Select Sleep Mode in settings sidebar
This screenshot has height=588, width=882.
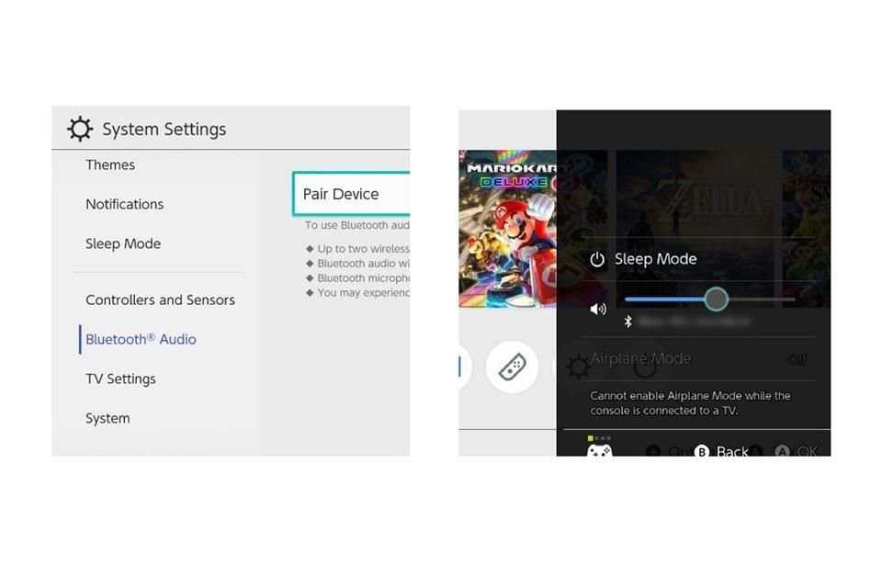pyautogui.click(x=123, y=243)
